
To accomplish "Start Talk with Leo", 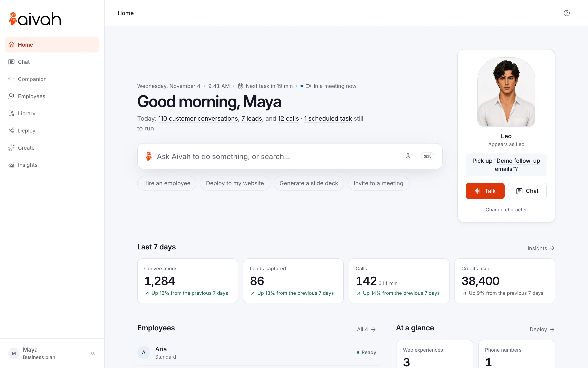I will pyautogui.click(x=485, y=191).
